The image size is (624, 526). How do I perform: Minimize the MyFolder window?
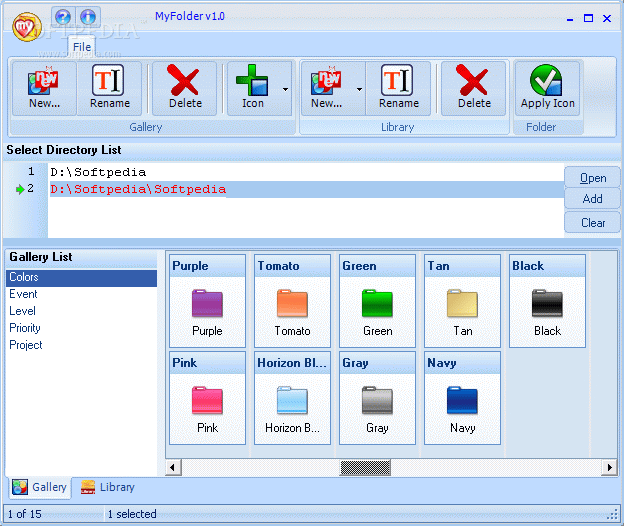pos(570,18)
